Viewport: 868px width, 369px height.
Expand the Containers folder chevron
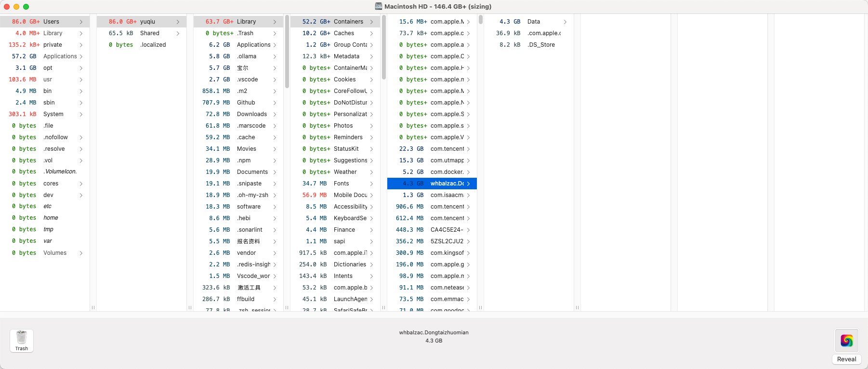tap(371, 22)
